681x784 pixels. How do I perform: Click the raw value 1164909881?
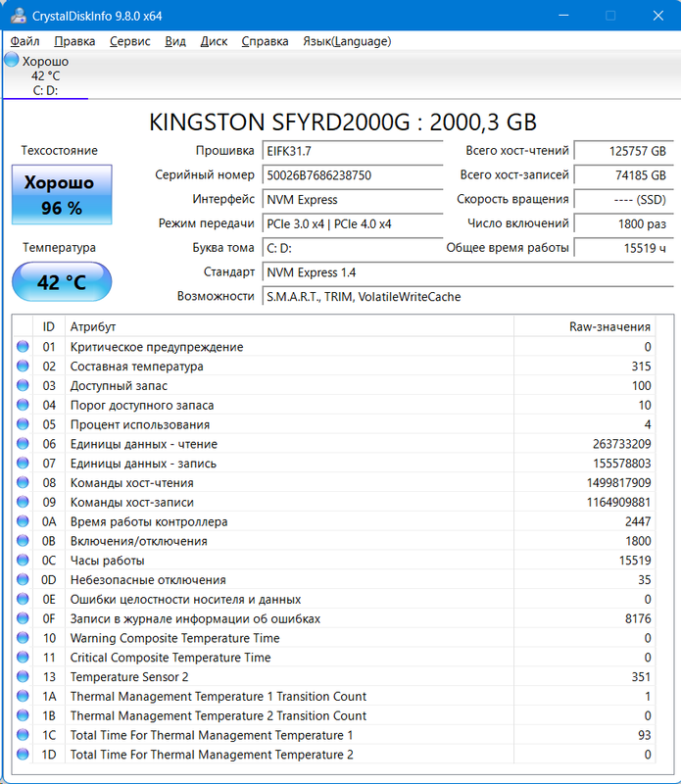tap(618, 502)
